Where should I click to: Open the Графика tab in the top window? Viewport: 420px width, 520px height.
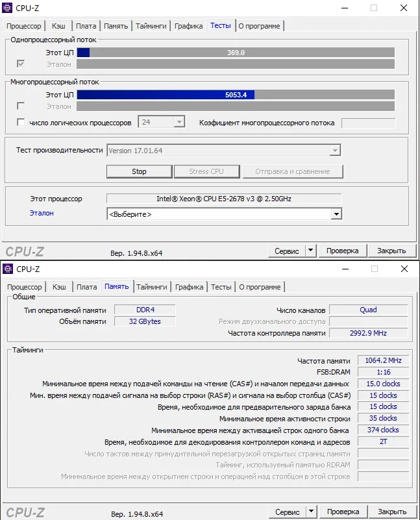coord(188,26)
